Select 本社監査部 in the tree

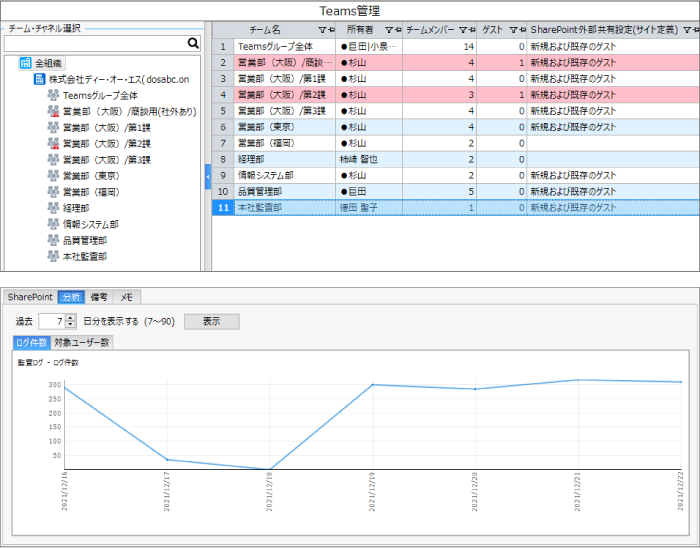85,257
